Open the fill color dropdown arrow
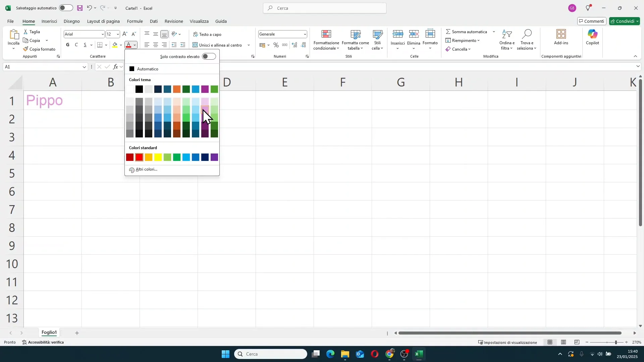The width and height of the screenshot is (644, 362). click(121, 45)
